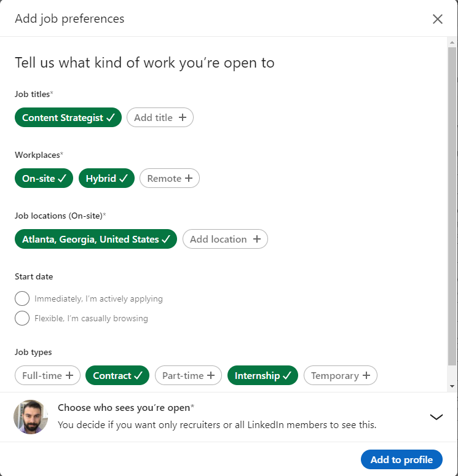Click the scrollbar up arrow
This screenshot has height=476, width=458.
click(452, 42)
